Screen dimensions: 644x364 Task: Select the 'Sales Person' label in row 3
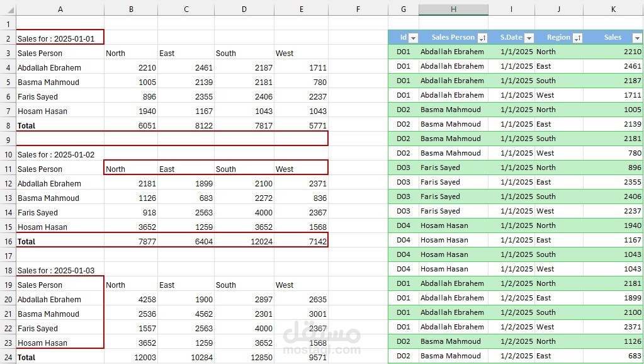40,54
